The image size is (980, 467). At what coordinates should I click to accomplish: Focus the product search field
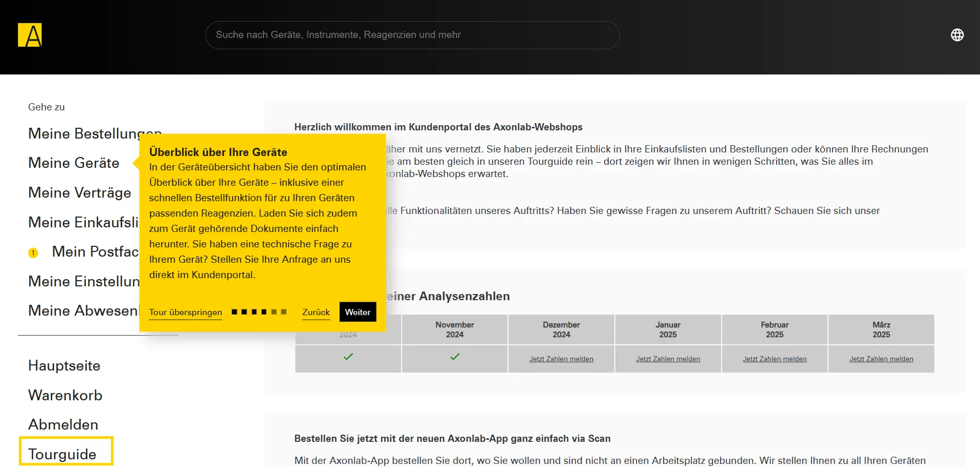(x=412, y=35)
